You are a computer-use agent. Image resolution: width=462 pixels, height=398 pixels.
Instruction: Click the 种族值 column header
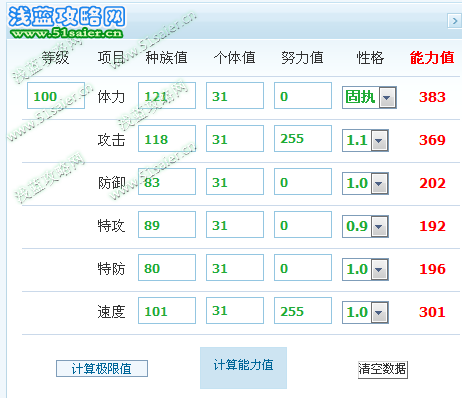point(166,58)
